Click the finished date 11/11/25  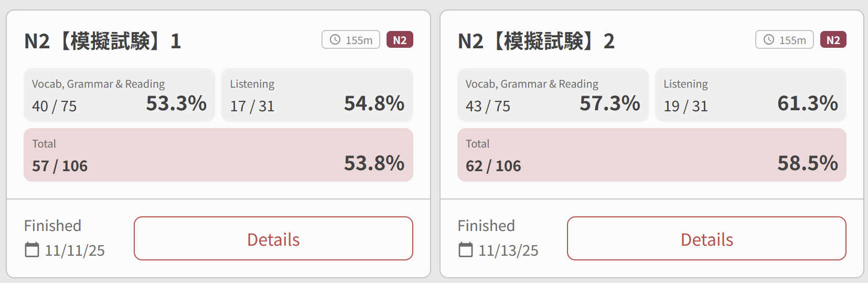[x=74, y=250]
